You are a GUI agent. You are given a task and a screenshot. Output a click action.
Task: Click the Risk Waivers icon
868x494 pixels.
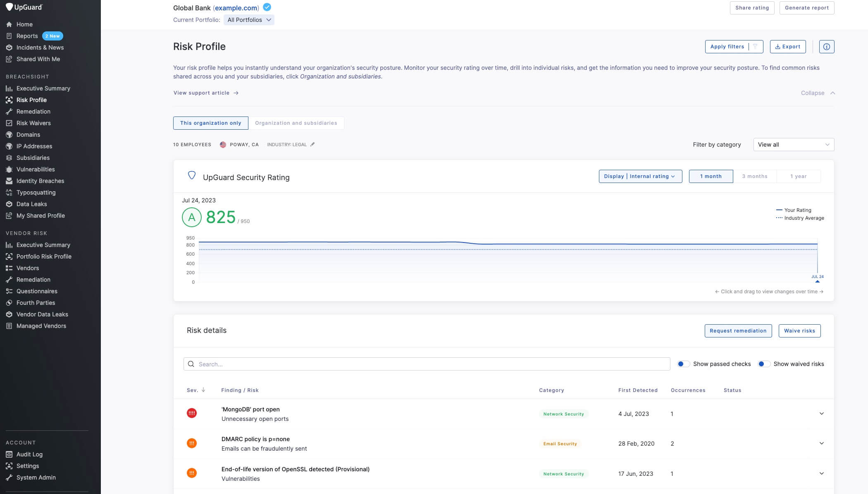pyautogui.click(x=9, y=123)
